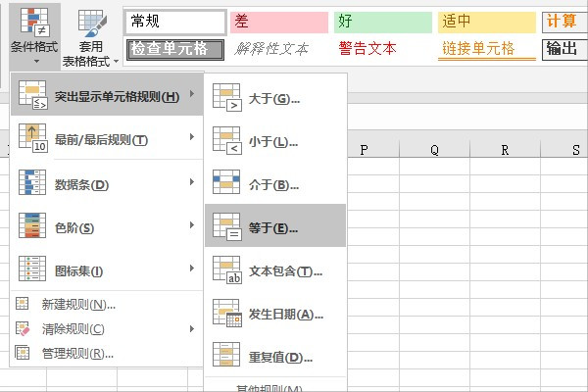Choose 文本包含(T)... from the submenu
Viewport: 588px width, 392px height.
[286, 270]
